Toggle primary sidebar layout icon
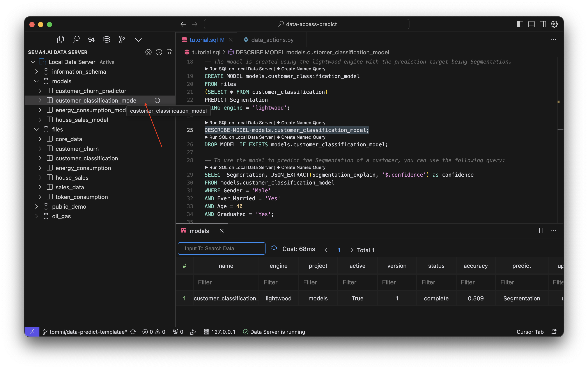Image resolution: width=588 pixels, height=369 pixels. [x=520, y=24]
